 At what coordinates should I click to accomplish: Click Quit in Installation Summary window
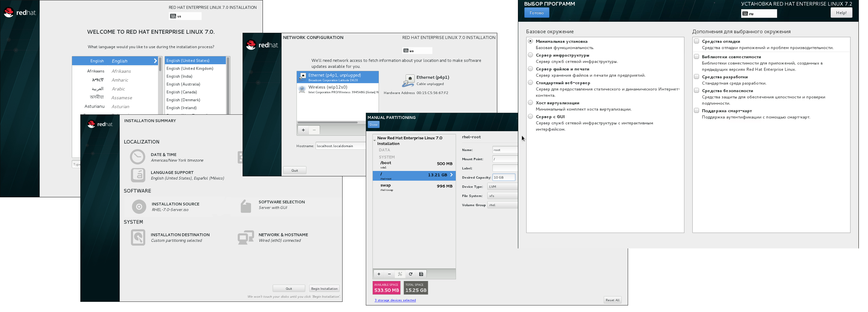(x=289, y=289)
